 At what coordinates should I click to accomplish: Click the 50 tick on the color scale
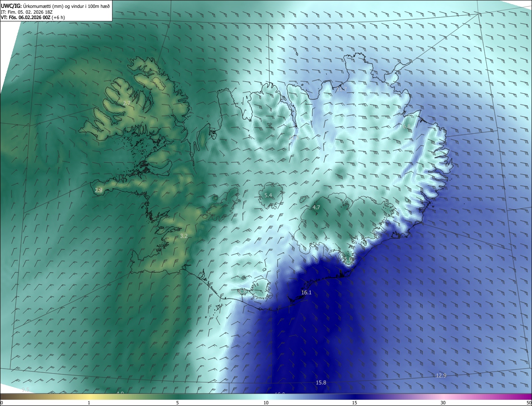tap(529, 403)
